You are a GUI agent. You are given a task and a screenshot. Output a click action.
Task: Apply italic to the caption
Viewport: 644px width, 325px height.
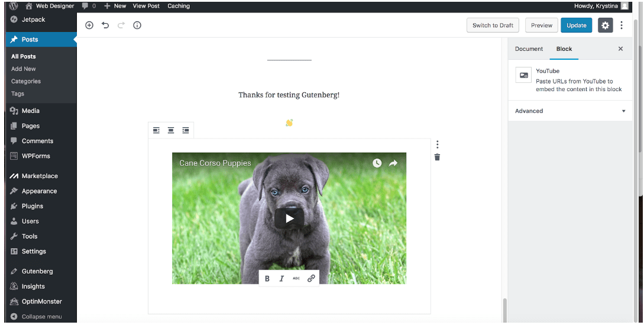coord(281,278)
